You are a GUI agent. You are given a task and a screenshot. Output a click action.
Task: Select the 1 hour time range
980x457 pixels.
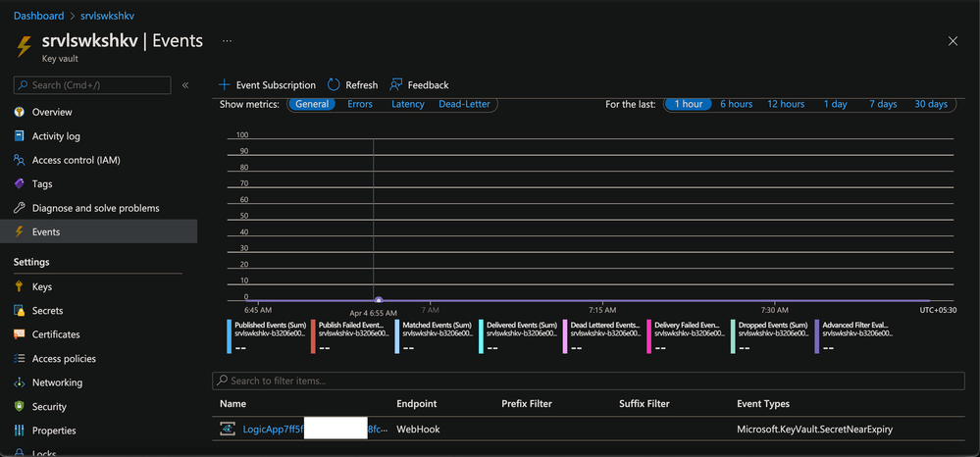point(688,104)
